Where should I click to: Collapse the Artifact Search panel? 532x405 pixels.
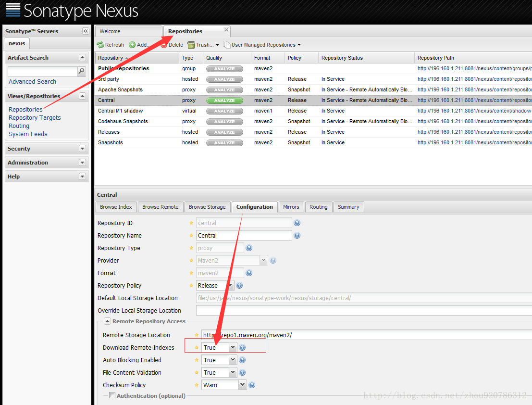point(82,57)
